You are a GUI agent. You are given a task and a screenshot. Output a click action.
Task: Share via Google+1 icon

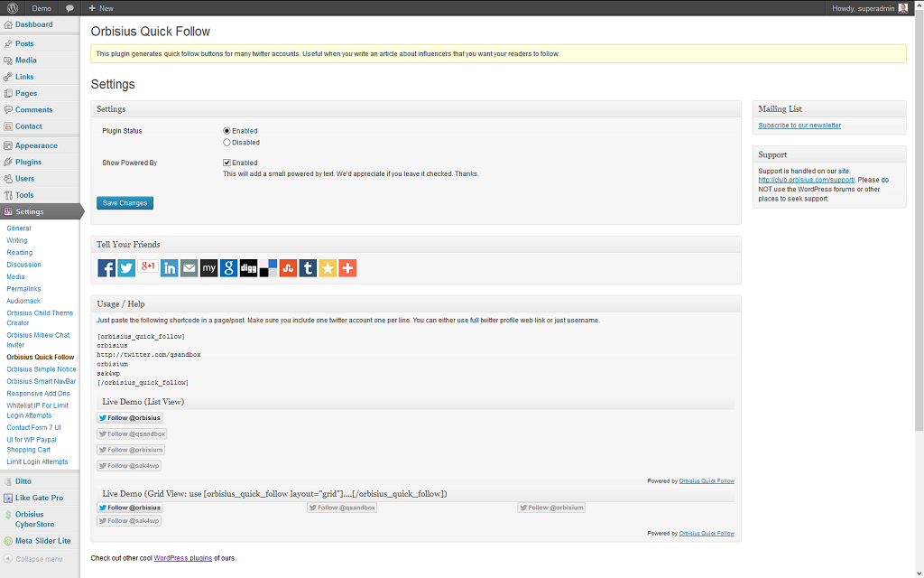(147, 266)
